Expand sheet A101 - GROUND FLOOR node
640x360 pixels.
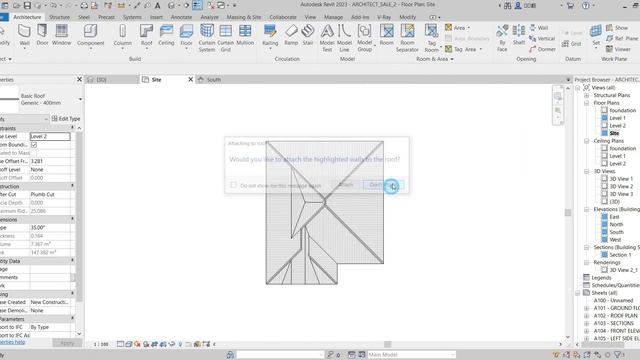587,308
